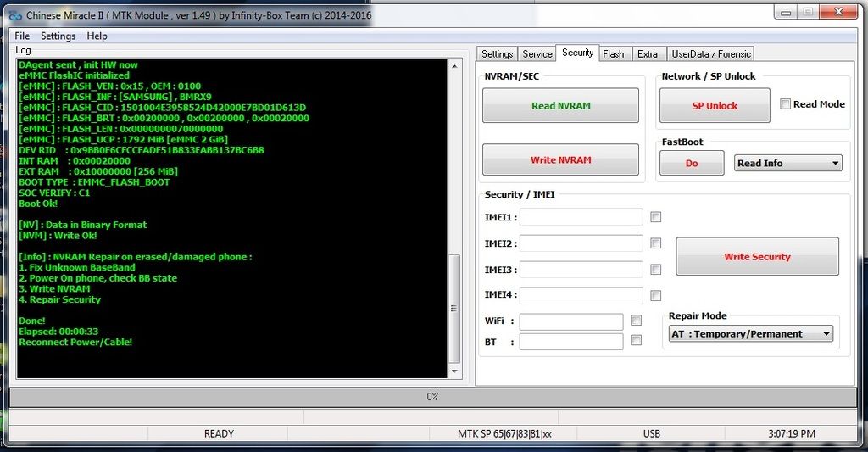Click the SP Unlock button
The width and height of the screenshot is (868, 452).
(715, 106)
